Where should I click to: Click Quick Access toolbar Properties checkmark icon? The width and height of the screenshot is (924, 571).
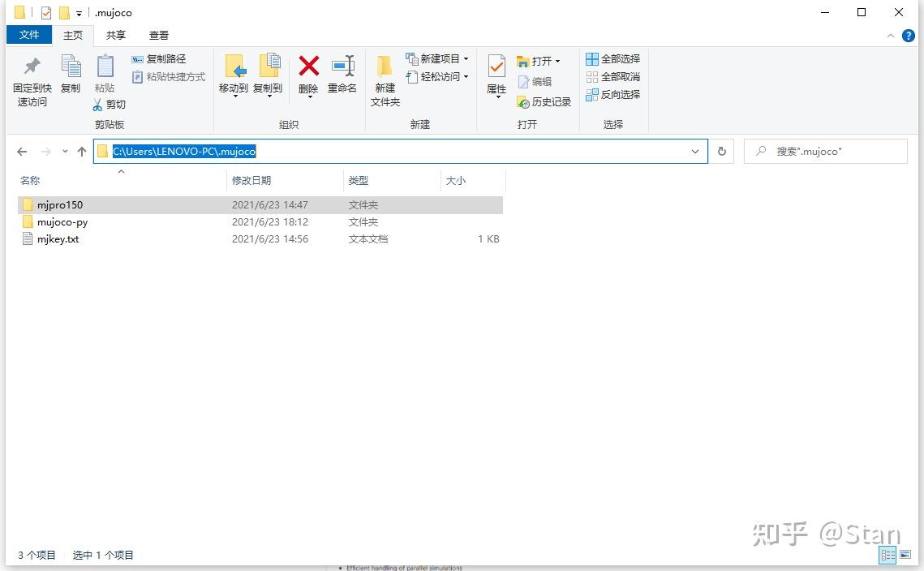click(x=46, y=12)
